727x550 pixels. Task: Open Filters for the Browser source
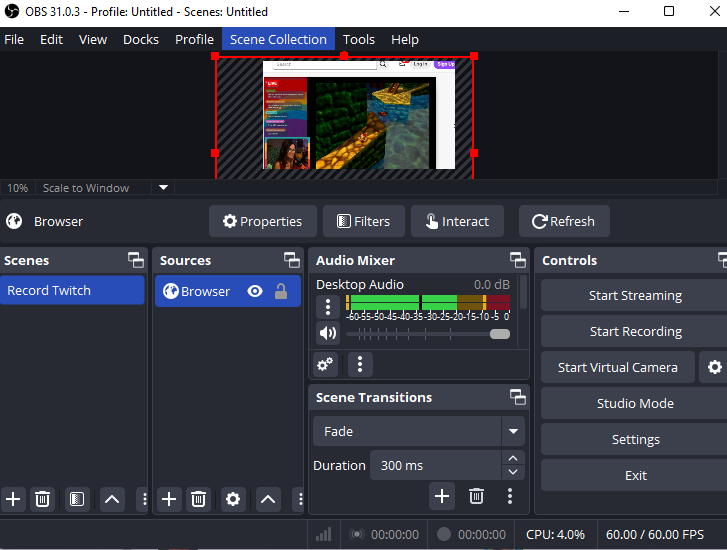(364, 221)
